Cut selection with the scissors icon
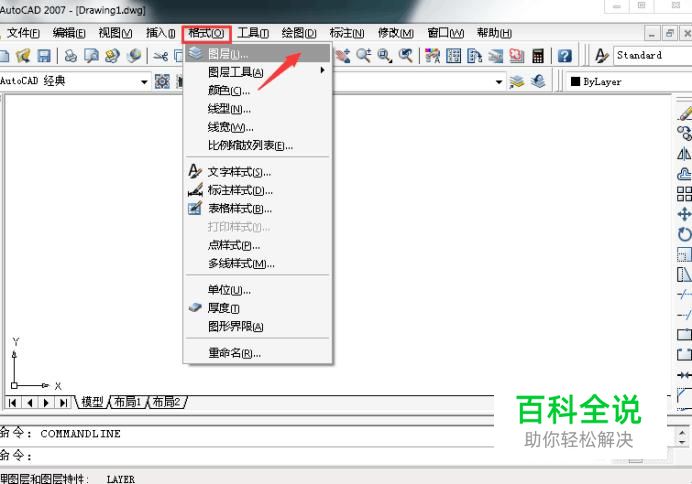 coord(161,56)
